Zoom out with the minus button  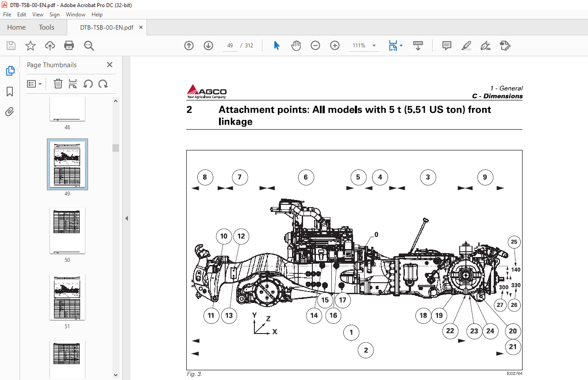pos(315,46)
